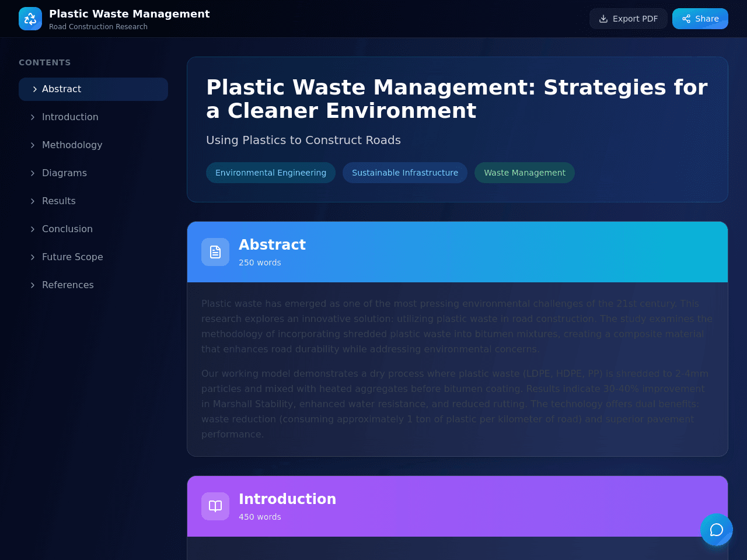Click the Introduction section header title
Image resolution: width=747 pixels, height=560 pixels.
287,499
